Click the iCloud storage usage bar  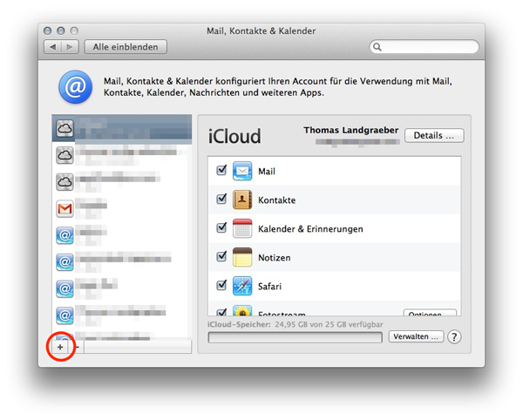(x=295, y=337)
